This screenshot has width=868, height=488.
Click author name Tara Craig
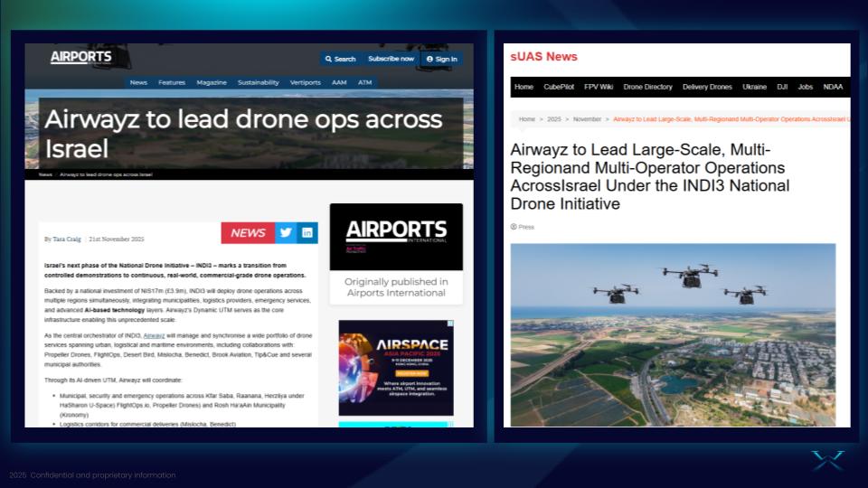(68, 239)
